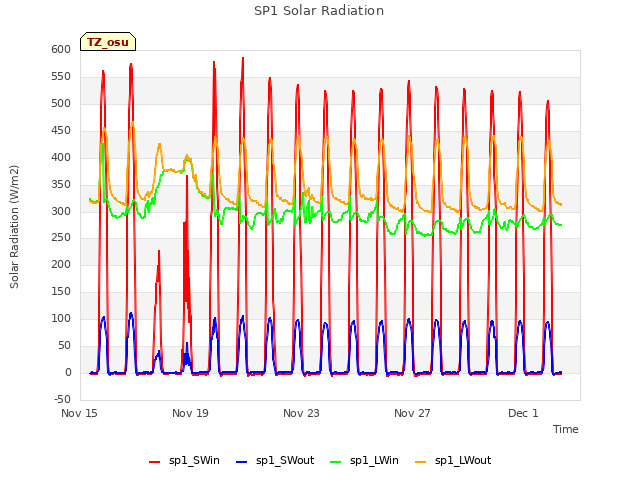Click the 450 y-axis tick label
This screenshot has width=640, height=480.
click(x=61, y=130)
